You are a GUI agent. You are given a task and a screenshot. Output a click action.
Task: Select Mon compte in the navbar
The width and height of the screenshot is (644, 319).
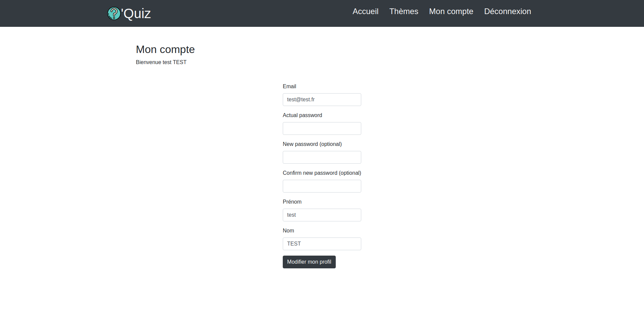[451, 11]
